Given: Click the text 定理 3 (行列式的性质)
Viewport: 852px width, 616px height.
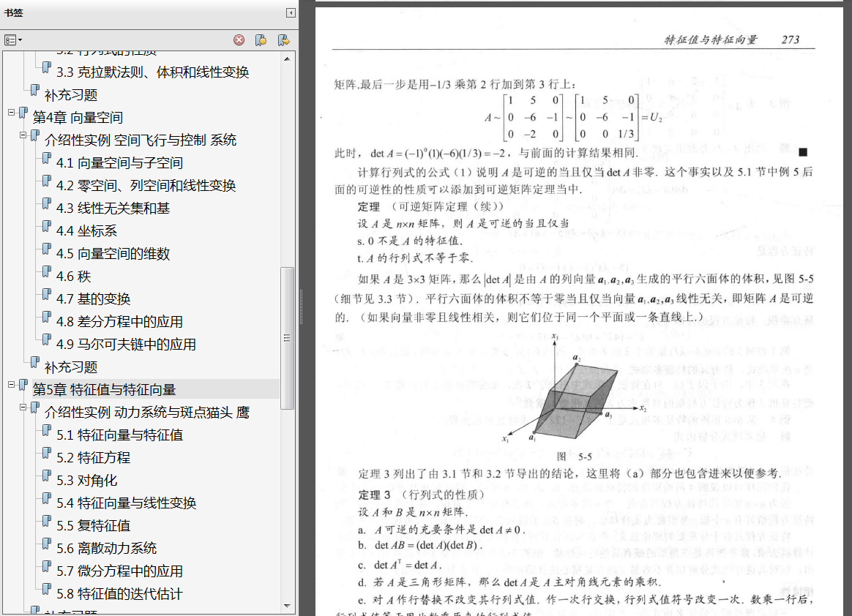Looking at the screenshot, I should (x=421, y=495).
